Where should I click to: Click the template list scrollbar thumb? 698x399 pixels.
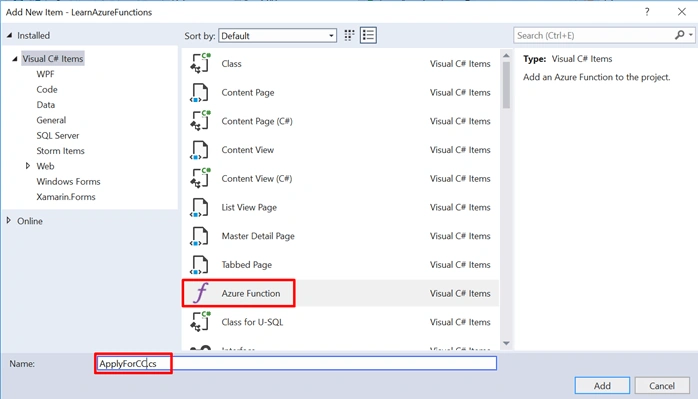click(x=506, y=85)
